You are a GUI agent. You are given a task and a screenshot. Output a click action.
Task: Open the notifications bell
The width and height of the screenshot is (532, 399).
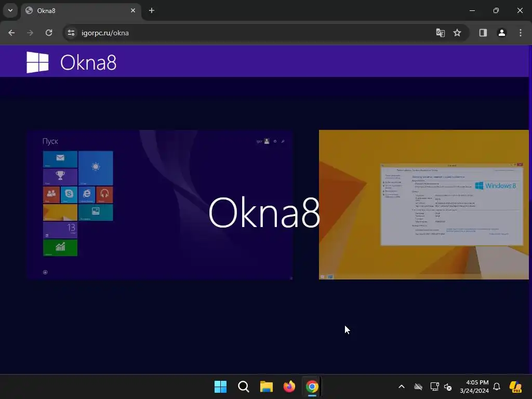497,387
